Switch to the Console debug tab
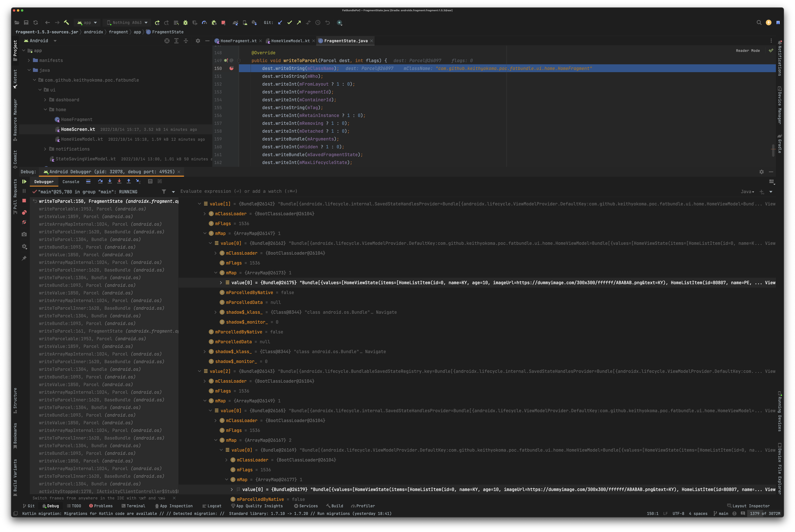 click(71, 182)
